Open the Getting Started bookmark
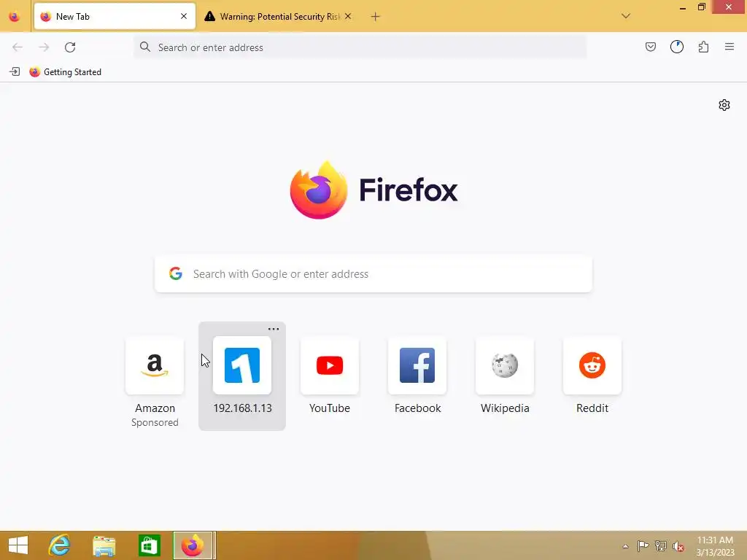 coord(65,72)
